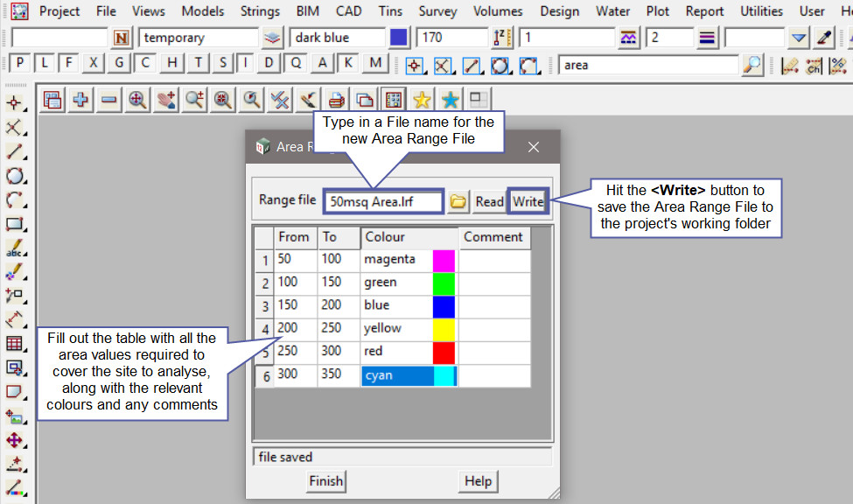Click the zoom-in magnifier with plus
Image resolution: width=853 pixels, height=504 pixels.
(194, 100)
